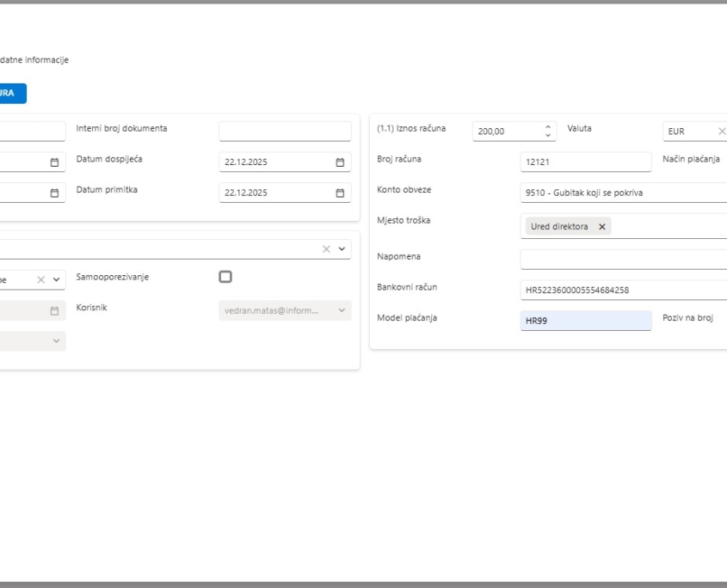
Task: Click the Interni broj dokumenta input field
Action: coord(285,132)
